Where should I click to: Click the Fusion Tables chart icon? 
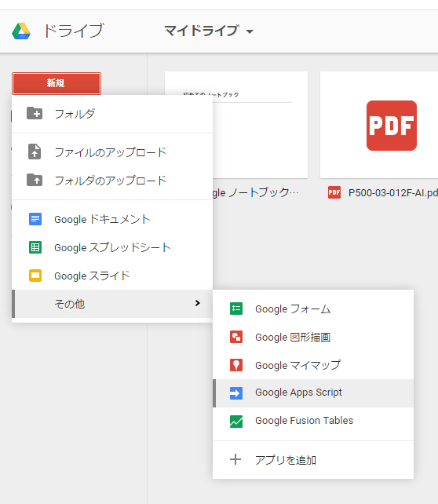pyautogui.click(x=236, y=422)
